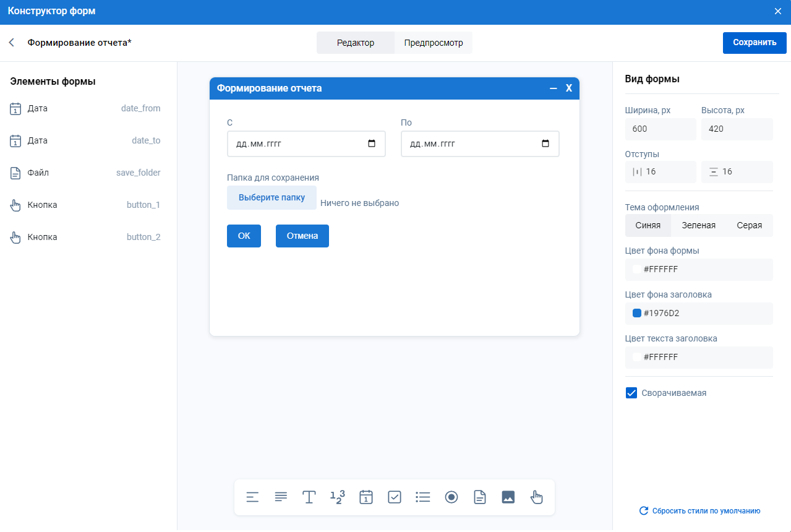791x532 pixels.
Task: Select the Зеленая theme option
Action: [x=698, y=225]
